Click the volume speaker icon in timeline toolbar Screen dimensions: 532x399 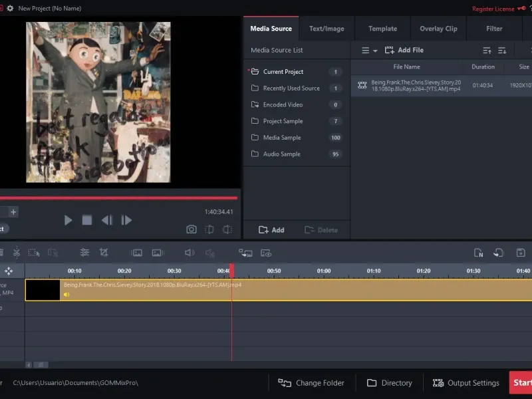(190, 253)
